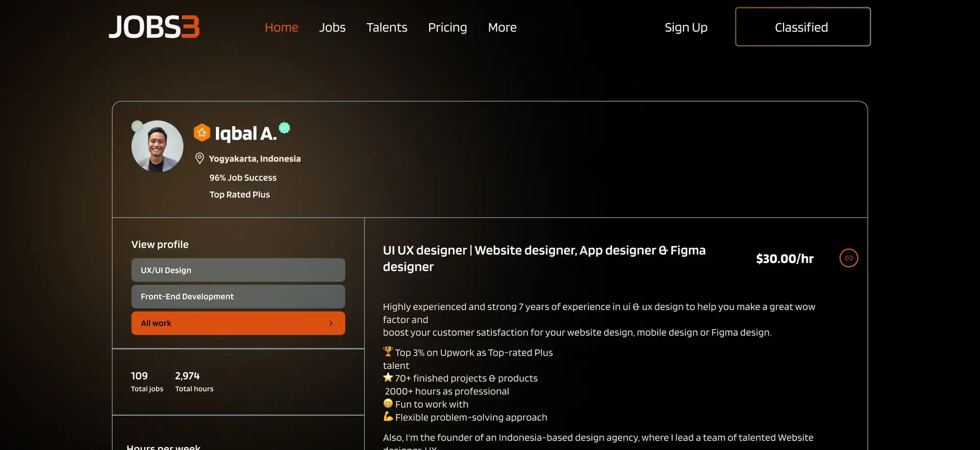Screen dimensions: 980x450
Task: Click the $30.00/hr rate
Action: click(x=785, y=259)
